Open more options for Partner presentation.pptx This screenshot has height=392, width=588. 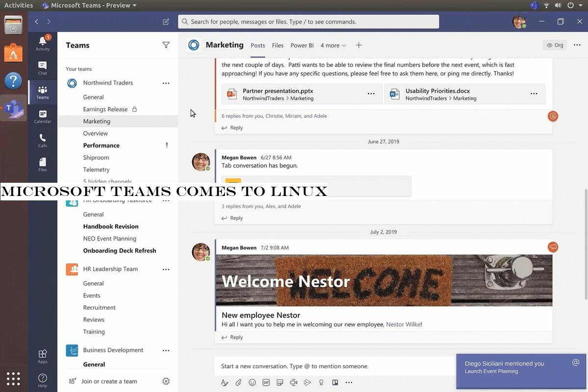(371, 94)
